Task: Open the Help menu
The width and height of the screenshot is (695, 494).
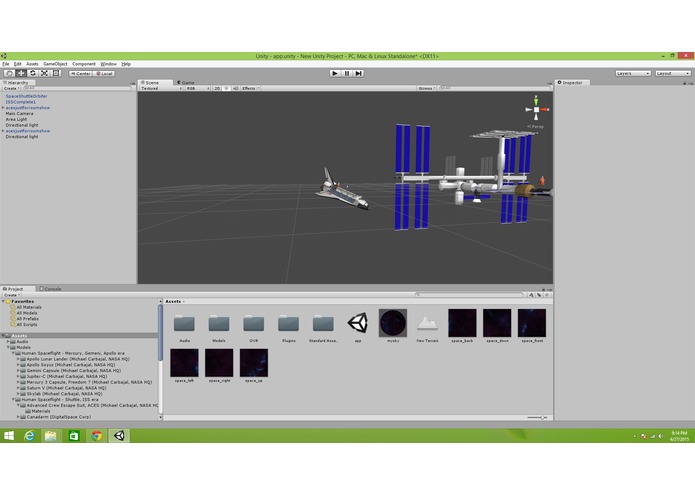Action: pos(126,64)
